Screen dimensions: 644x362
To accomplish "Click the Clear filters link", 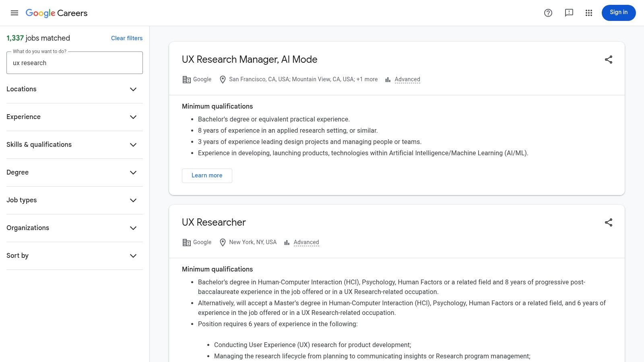I will pos(127,38).
